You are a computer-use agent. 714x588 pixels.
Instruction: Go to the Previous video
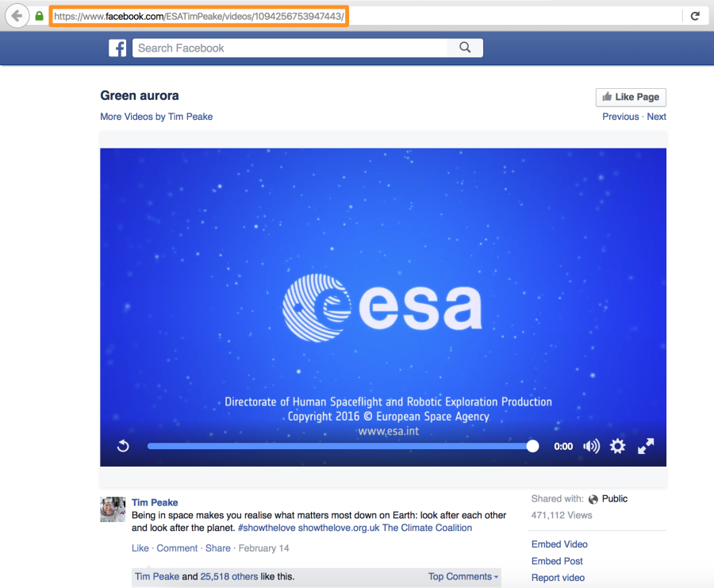pos(620,117)
